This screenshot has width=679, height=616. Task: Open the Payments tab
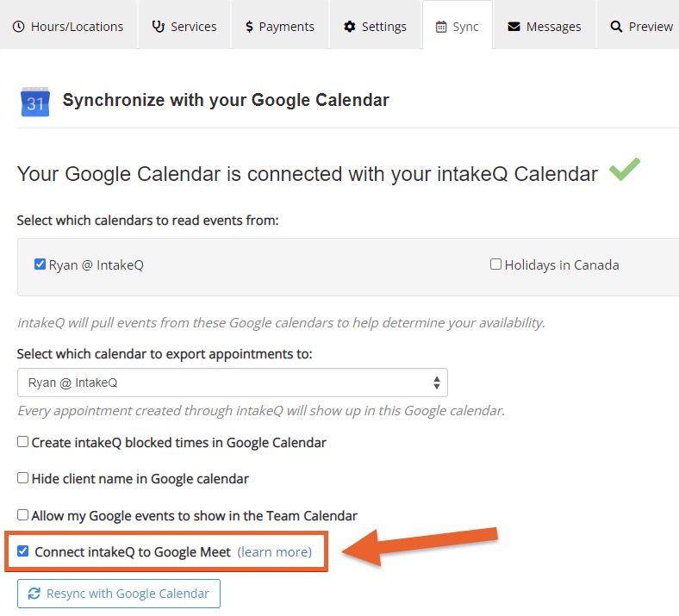coord(280,25)
